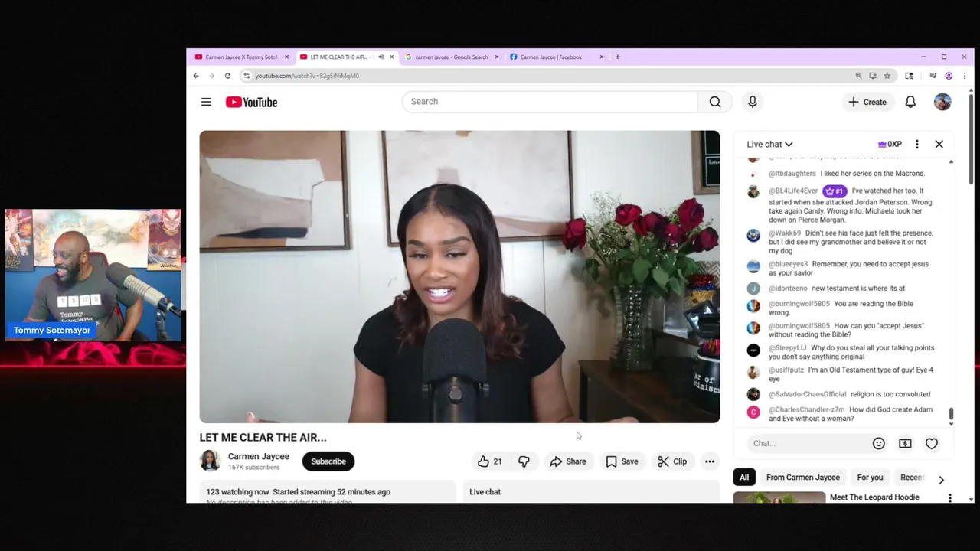Go to the YouTube home logo
Screen dimensions: 980x551
251,102
